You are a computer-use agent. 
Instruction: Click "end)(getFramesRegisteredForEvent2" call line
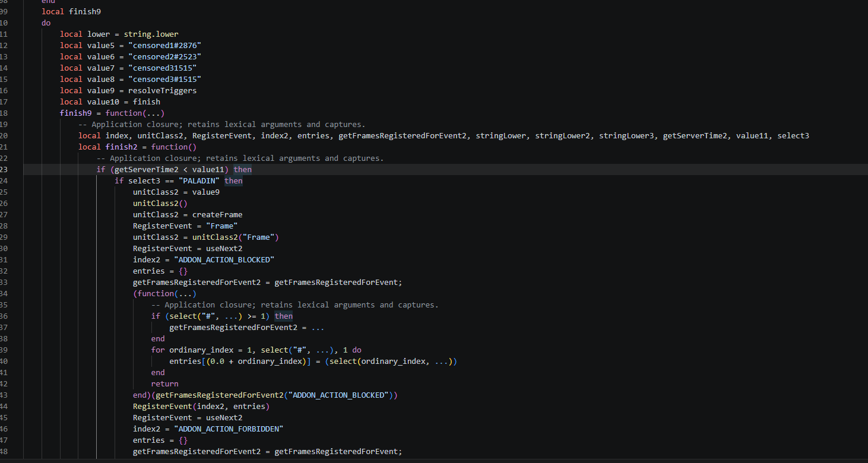tap(265, 395)
